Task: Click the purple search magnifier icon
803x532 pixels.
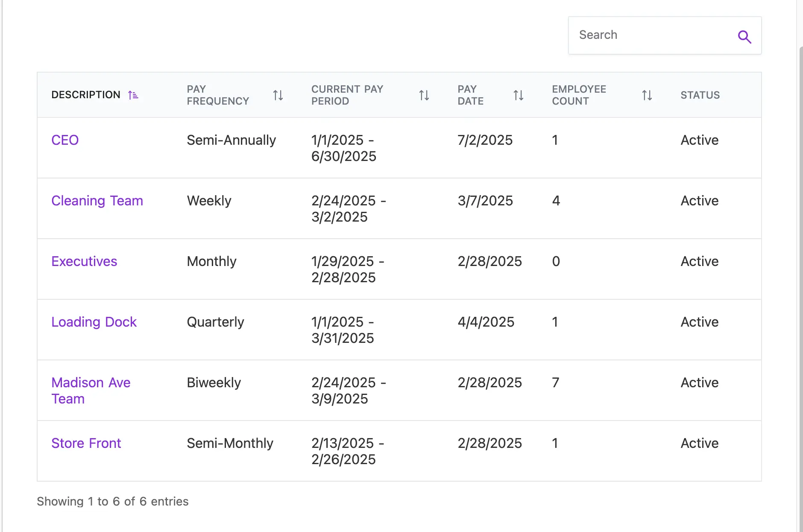Action: 744,37
